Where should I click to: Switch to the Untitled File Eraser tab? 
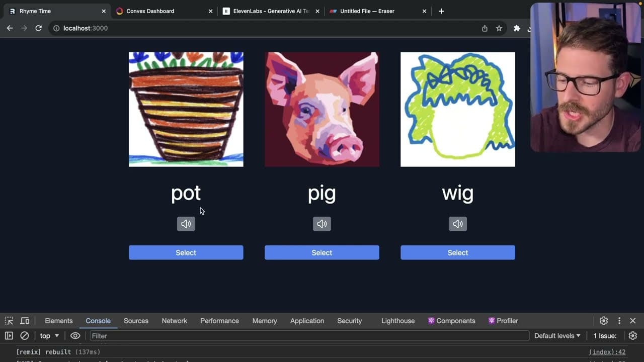click(377, 11)
